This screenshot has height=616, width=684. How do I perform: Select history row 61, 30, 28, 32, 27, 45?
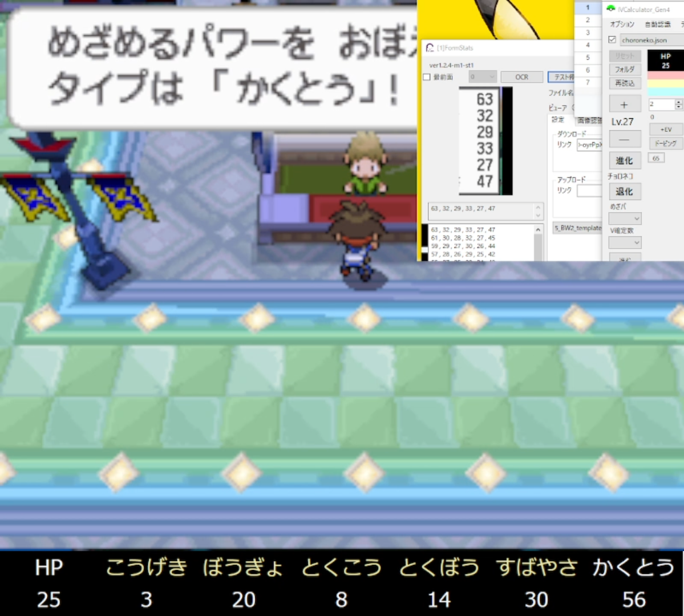point(463,238)
